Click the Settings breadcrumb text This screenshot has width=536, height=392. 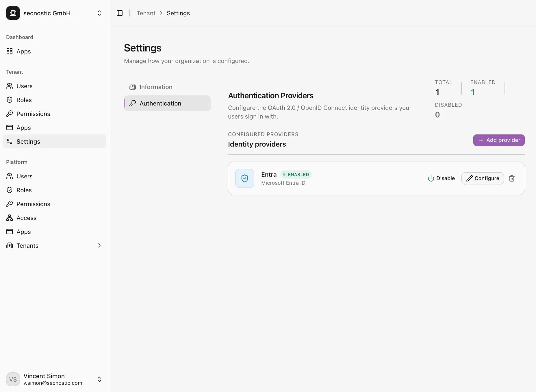(178, 13)
